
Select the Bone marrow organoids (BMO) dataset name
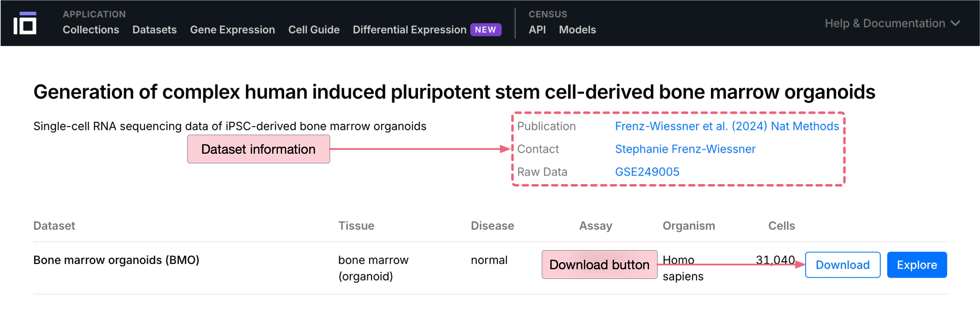tap(116, 260)
